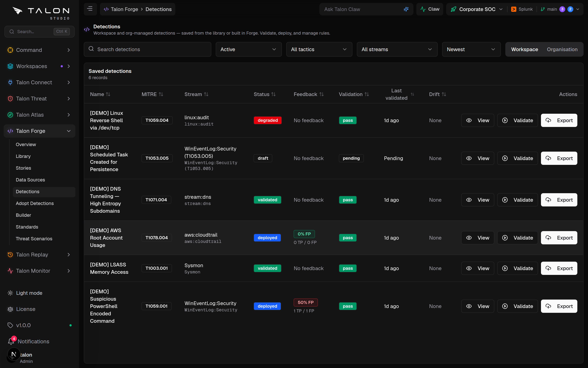The image size is (588, 368).
Task: Export the AWS Root Account Usage detection
Action: tap(559, 238)
